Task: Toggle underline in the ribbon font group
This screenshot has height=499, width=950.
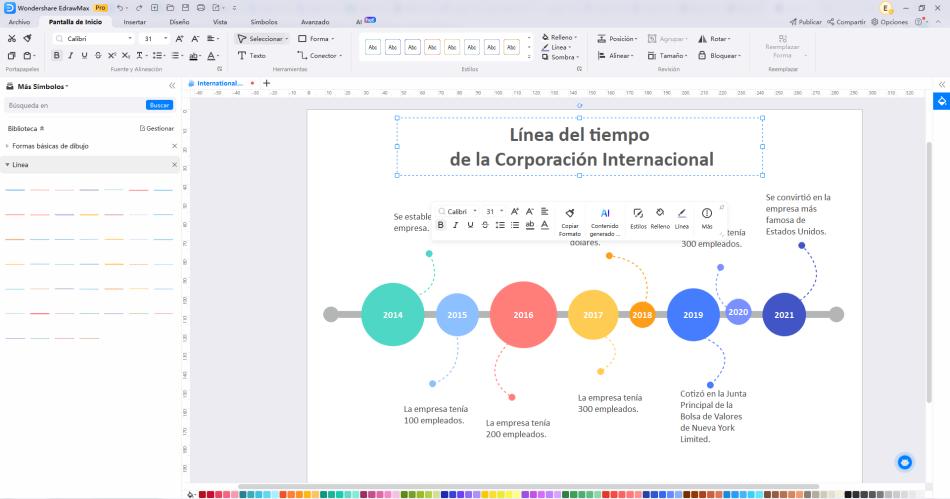Action: coord(84,56)
